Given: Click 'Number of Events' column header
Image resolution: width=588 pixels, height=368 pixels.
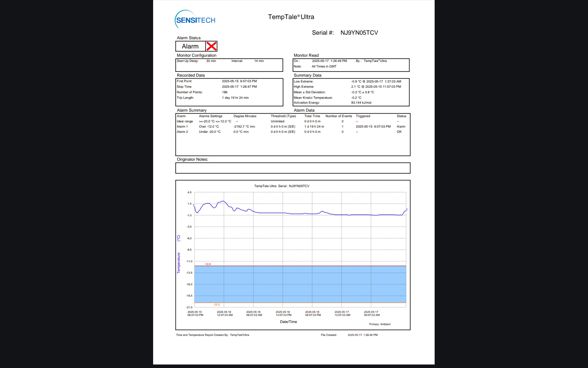Looking at the screenshot, I should (339, 116).
